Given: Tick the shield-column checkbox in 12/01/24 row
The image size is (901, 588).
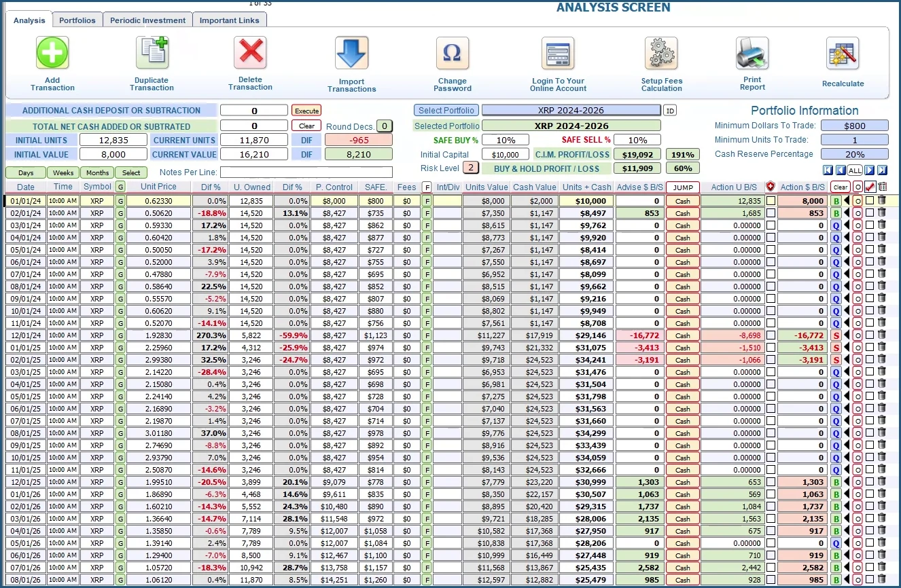Looking at the screenshot, I should (x=771, y=335).
